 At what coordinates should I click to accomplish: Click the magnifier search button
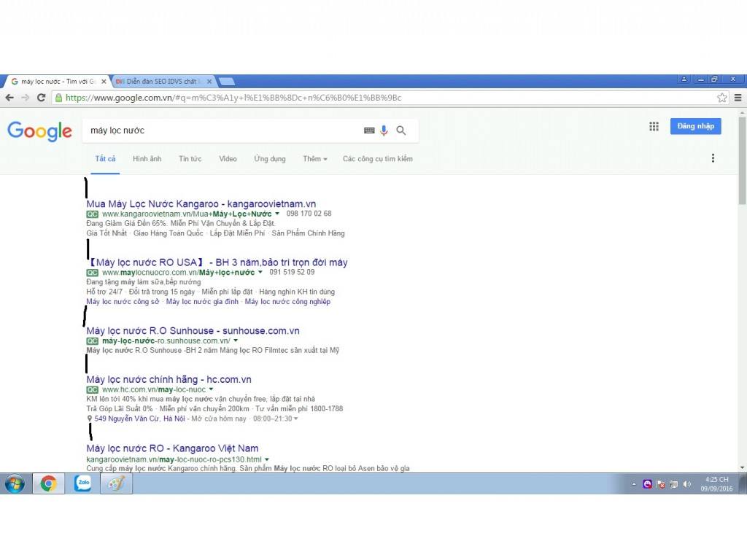coord(401,131)
